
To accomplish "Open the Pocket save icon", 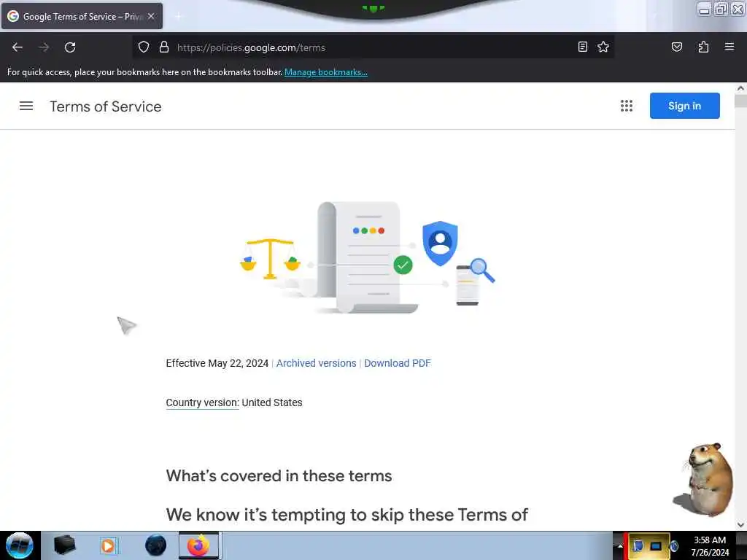I will coord(676,47).
